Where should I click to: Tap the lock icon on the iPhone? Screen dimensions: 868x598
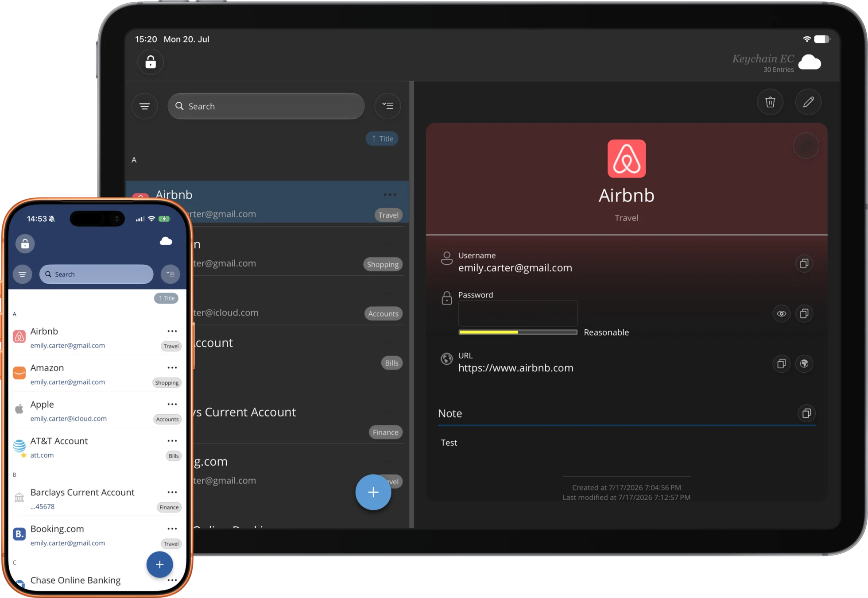25,243
